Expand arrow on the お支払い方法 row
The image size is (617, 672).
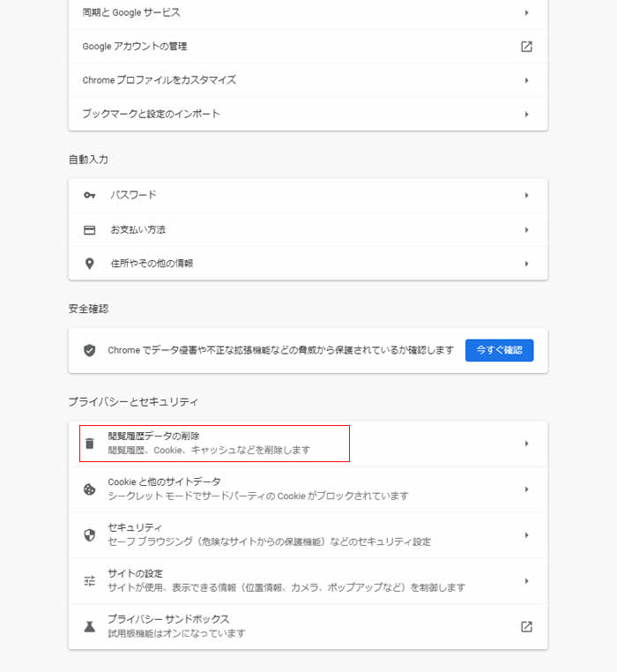[526, 229]
